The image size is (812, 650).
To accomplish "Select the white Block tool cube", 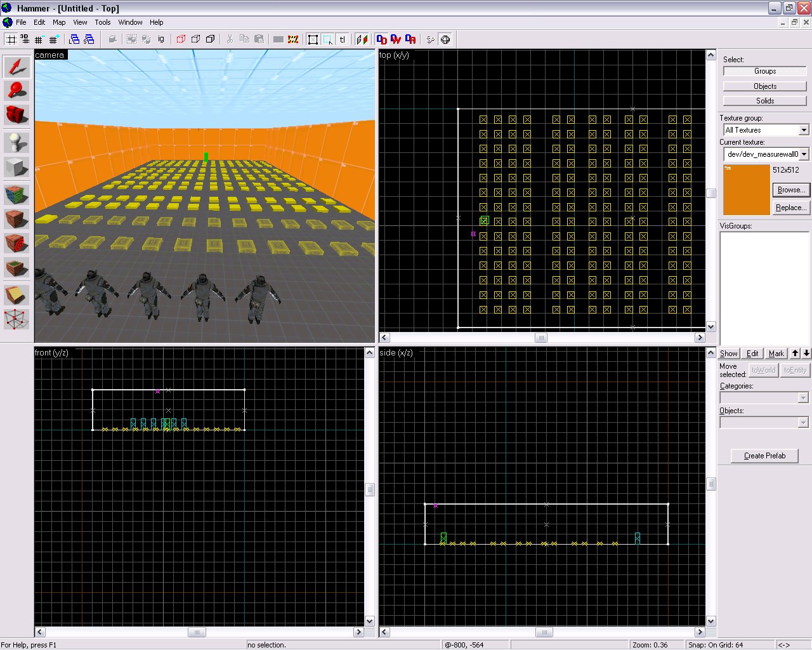I will [x=16, y=167].
